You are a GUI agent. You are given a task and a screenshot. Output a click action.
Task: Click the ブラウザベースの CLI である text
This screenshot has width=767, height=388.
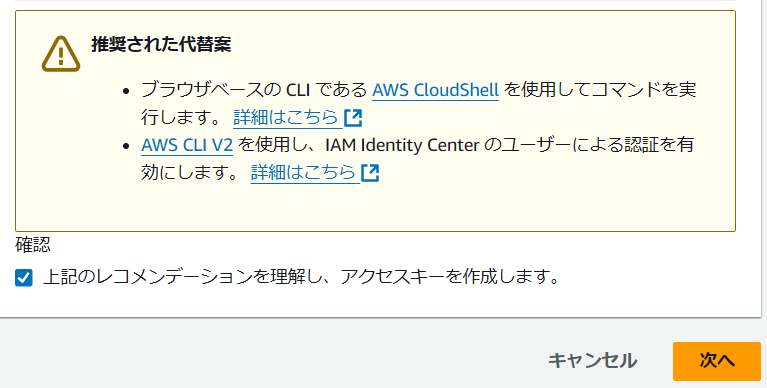(x=254, y=90)
